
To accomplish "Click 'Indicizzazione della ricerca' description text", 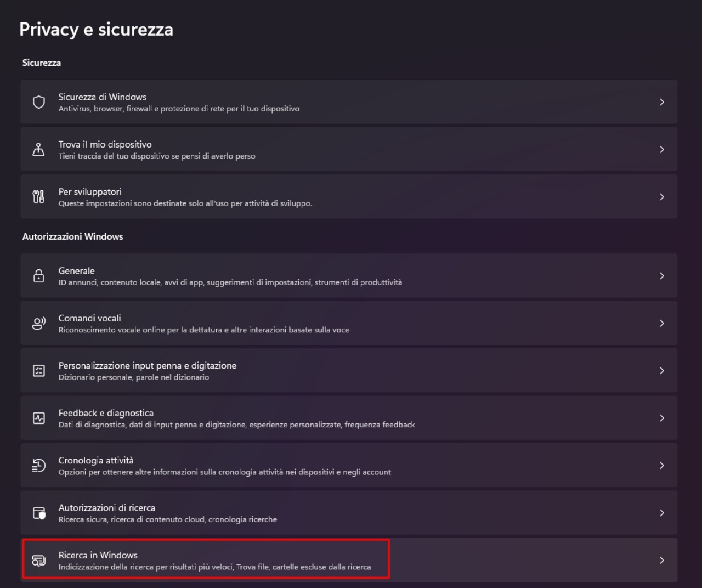I will [x=214, y=567].
